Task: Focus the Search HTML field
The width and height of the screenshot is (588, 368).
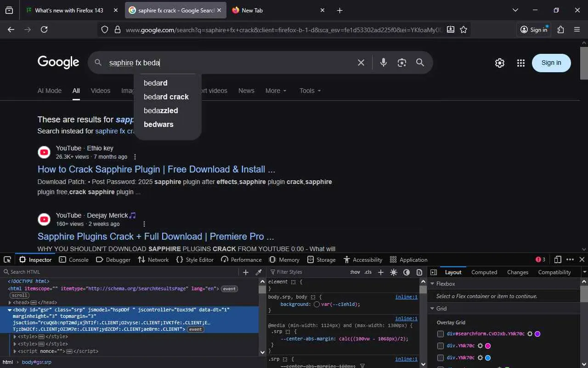Action: pos(122,272)
